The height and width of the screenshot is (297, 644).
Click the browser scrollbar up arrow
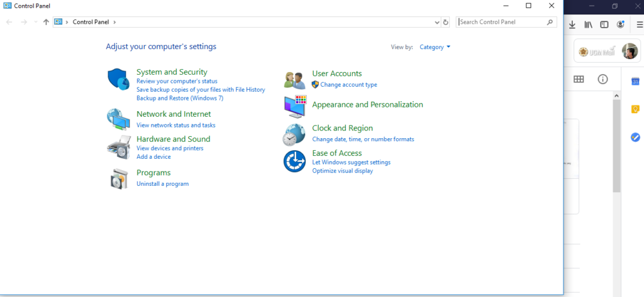tap(616, 95)
